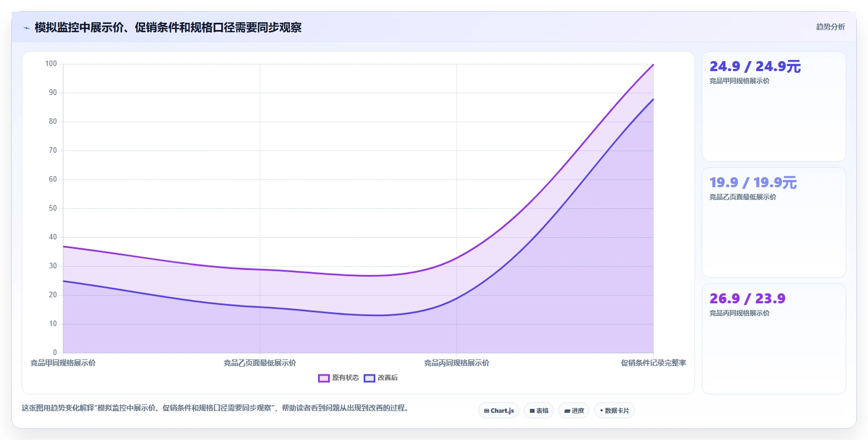This screenshot has height=440, width=868.
Task: Click the 促销条件记录完整率 x-axis label
Action: tap(653, 363)
